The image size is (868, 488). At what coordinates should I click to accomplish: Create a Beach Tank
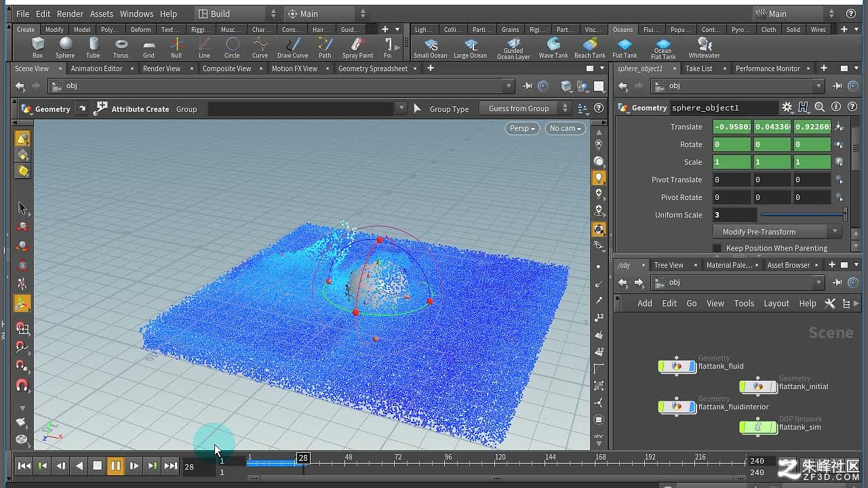tap(589, 47)
